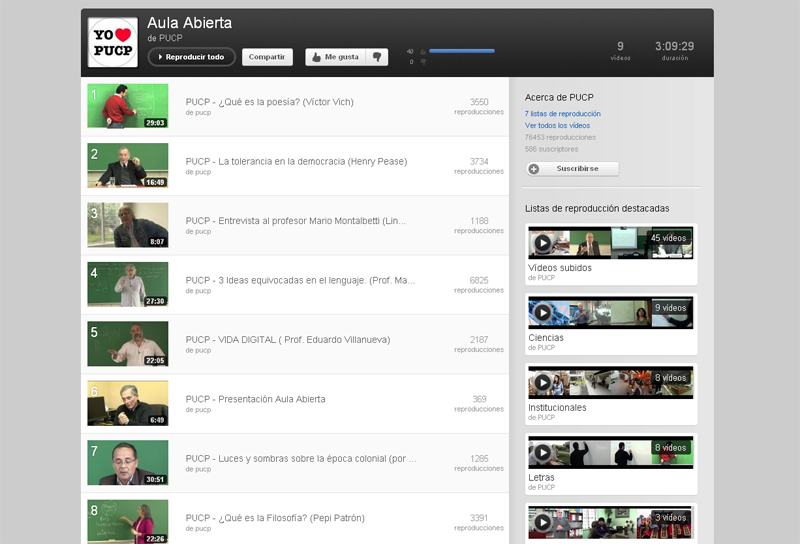Open thumbnail for video 4 (27:30)

[128, 284]
